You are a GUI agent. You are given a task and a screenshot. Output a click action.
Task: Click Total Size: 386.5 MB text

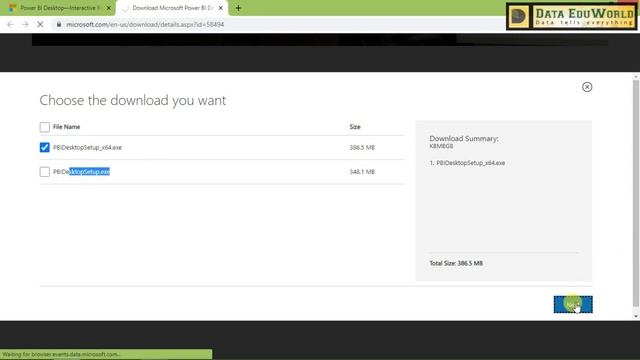coord(456,263)
